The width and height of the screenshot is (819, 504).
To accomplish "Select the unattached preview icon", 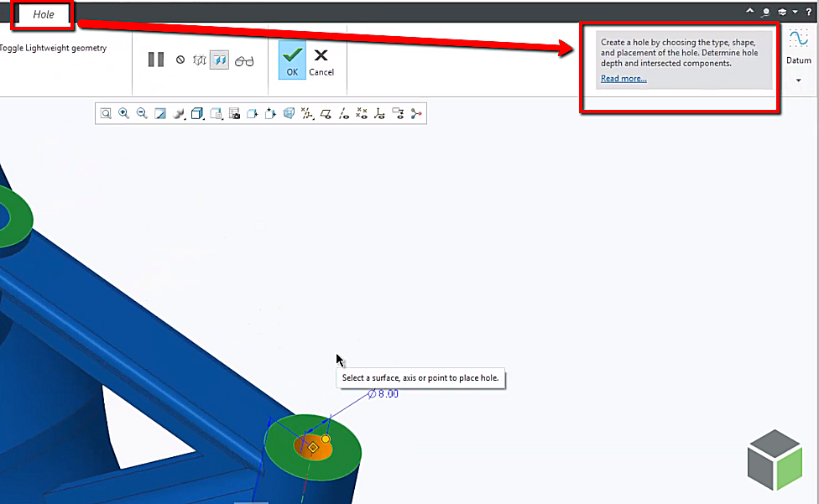I will [x=200, y=60].
